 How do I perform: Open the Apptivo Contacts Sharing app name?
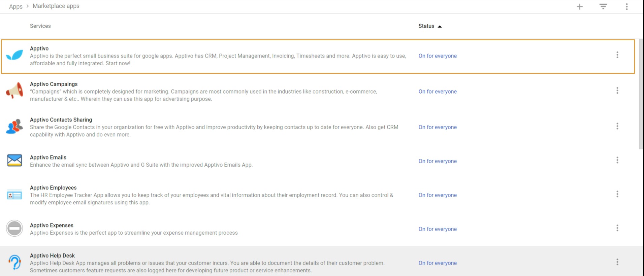pos(61,120)
